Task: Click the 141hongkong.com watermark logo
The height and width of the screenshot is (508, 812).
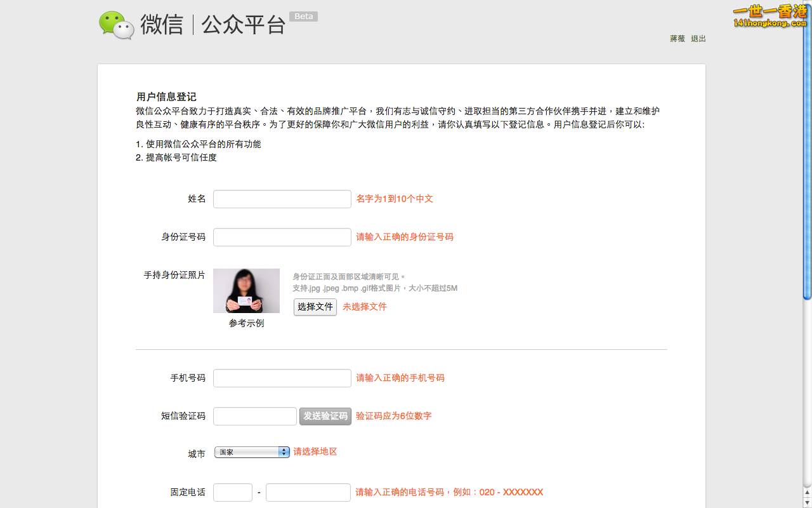Action: (x=769, y=17)
